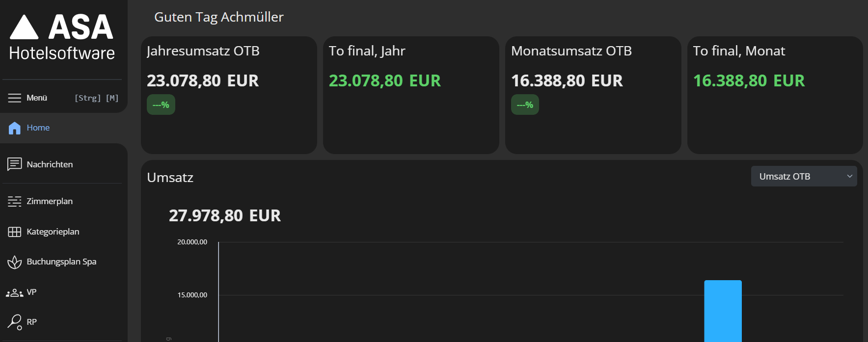Screen dimensions: 868x342
Task: Click the Monatsumsatz OTB percentage badge
Action: click(525, 105)
